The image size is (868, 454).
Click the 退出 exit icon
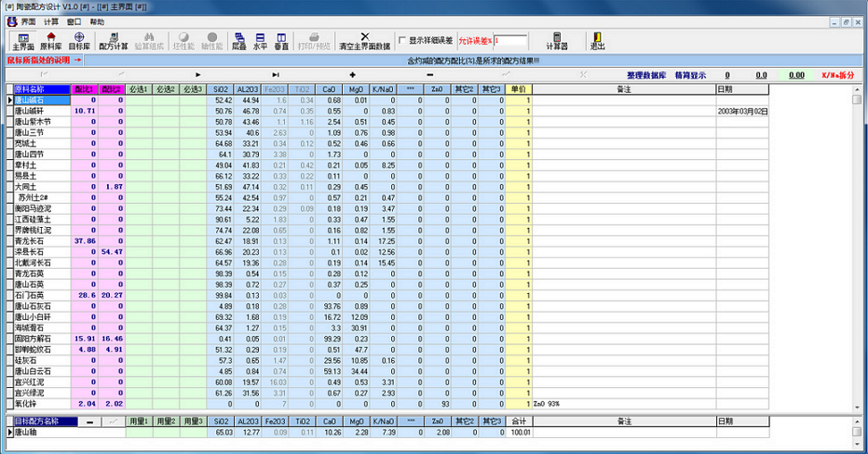(x=597, y=40)
